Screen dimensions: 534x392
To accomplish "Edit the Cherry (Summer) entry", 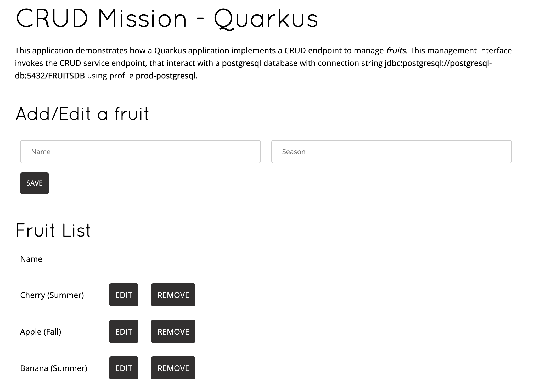I will [x=124, y=295].
